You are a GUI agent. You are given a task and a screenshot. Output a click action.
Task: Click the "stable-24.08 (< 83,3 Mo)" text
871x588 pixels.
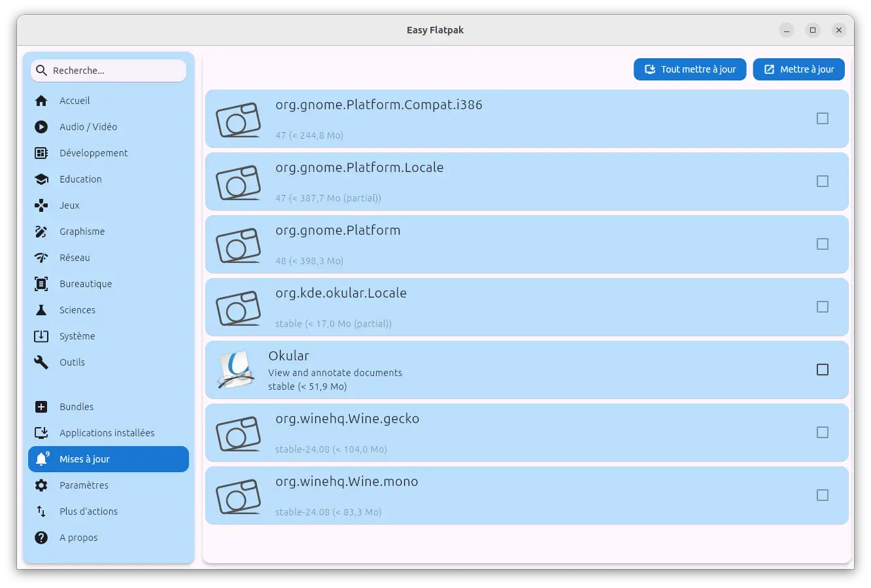(328, 512)
